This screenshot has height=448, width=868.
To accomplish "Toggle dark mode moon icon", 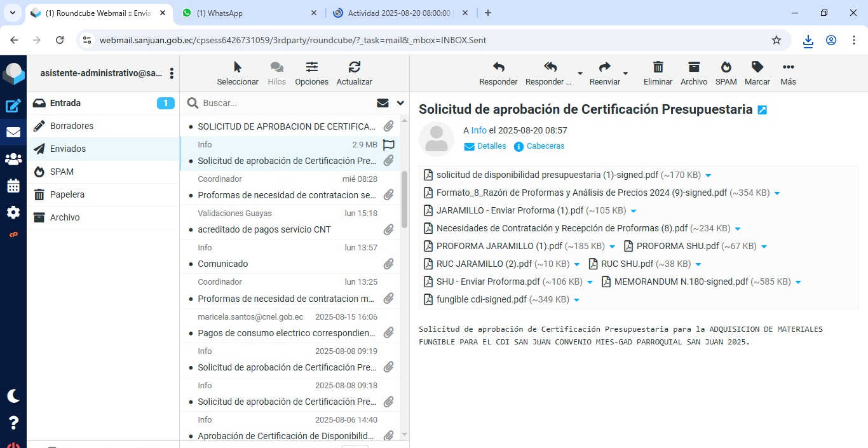I will (13, 396).
